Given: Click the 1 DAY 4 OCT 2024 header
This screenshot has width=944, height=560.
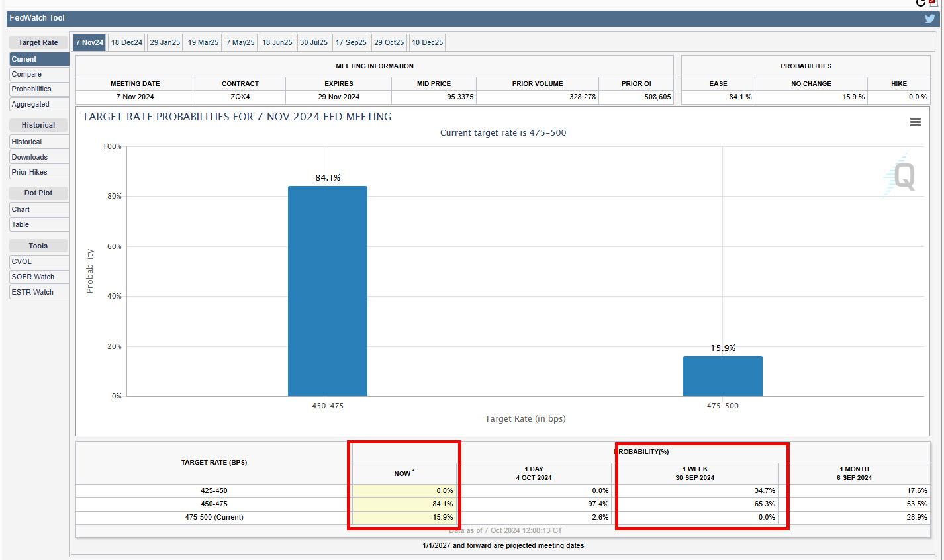Looking at the screenshot, I should pyautogui.click(x=534, y=473).
